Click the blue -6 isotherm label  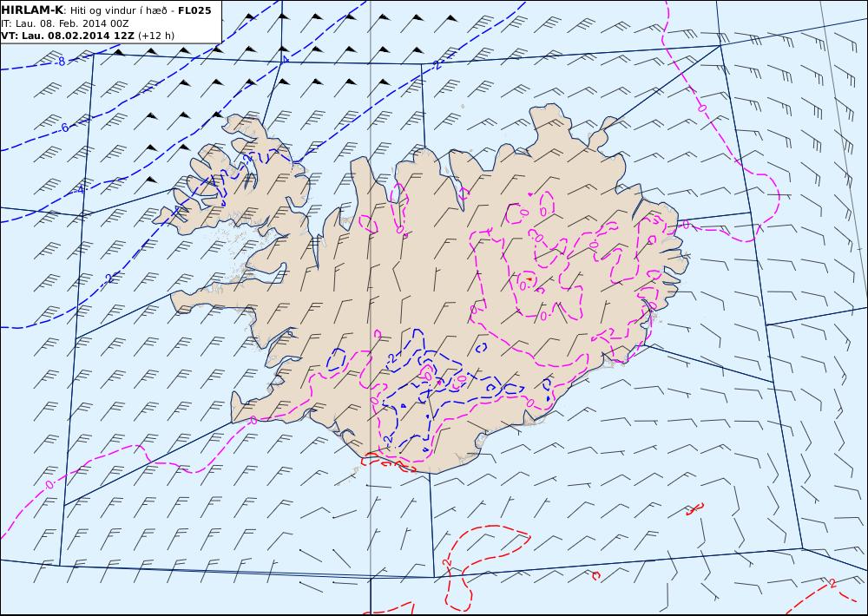[x=64, y=128]
